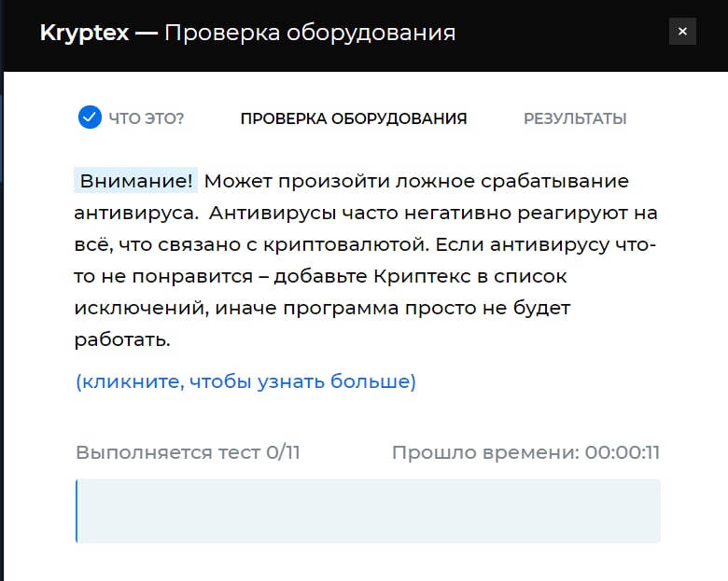Open the РЕЗУЛЬТАТЫ step
The height and width of the screenshot is (581, 728).
click(x=575, y=118)
